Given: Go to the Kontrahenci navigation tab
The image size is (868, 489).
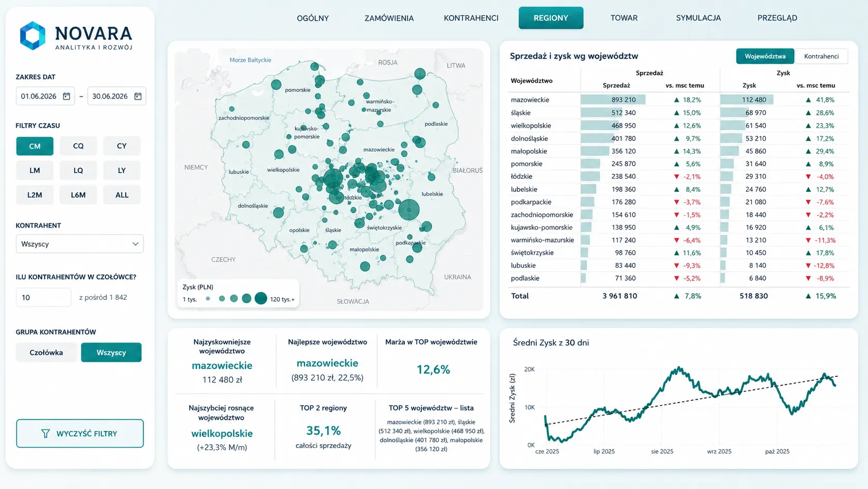Looking at the screenshot, I should [x=471, y=18].
